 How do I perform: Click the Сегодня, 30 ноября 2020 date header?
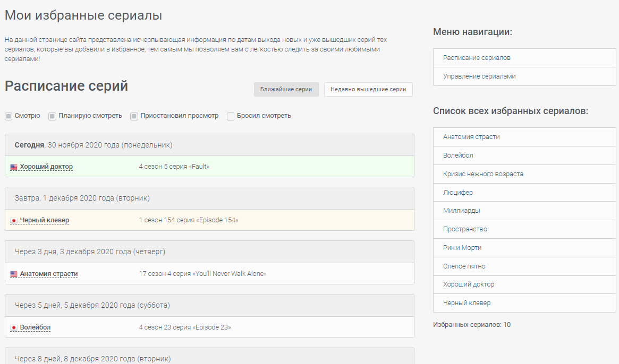tap(94, 145)
